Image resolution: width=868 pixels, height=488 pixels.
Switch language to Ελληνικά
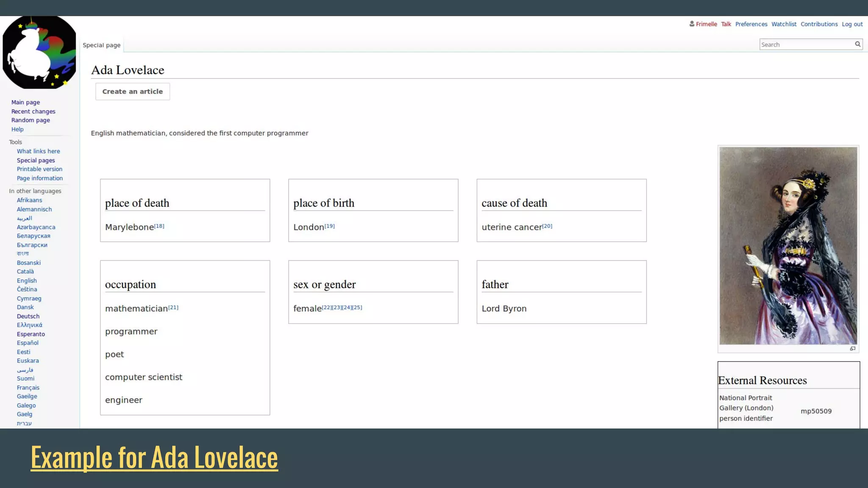29,325
